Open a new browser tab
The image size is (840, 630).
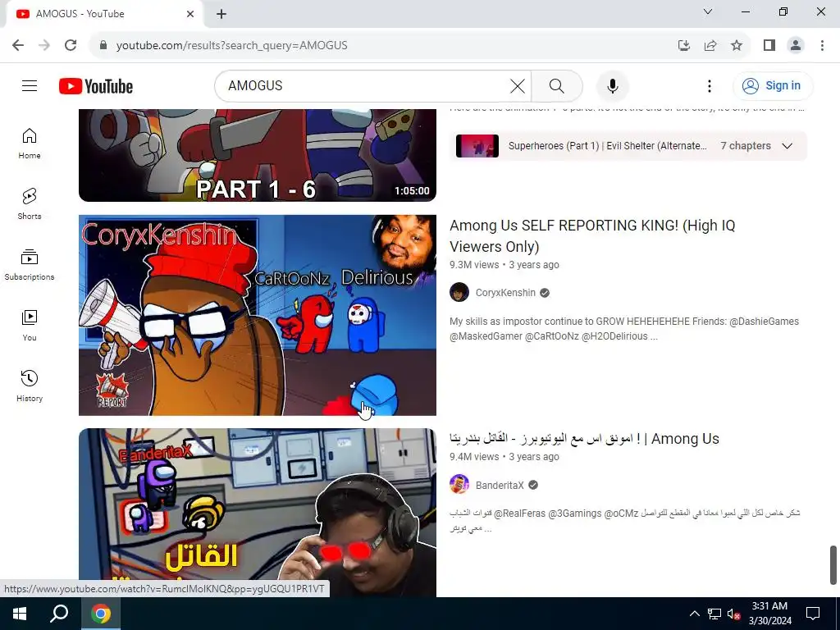click(x=221, y=14)
